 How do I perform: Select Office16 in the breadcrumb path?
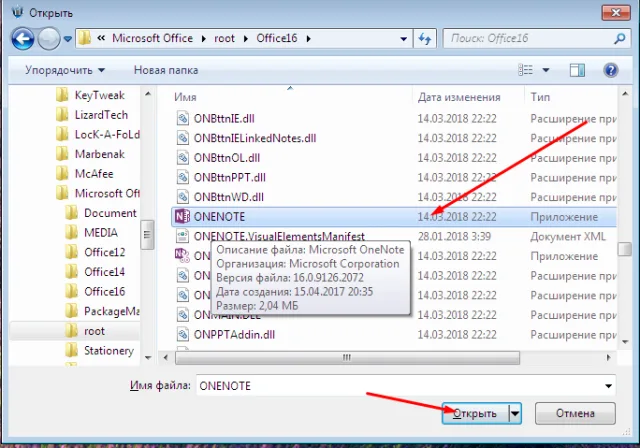tap(277, 38)
